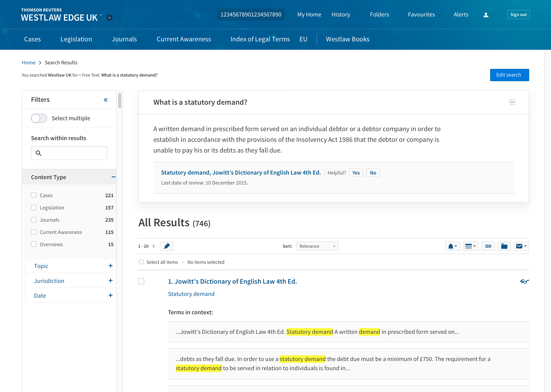Viewport: 551px width, 392px height.
Task: Open the Folders menu
Action: 379,15
